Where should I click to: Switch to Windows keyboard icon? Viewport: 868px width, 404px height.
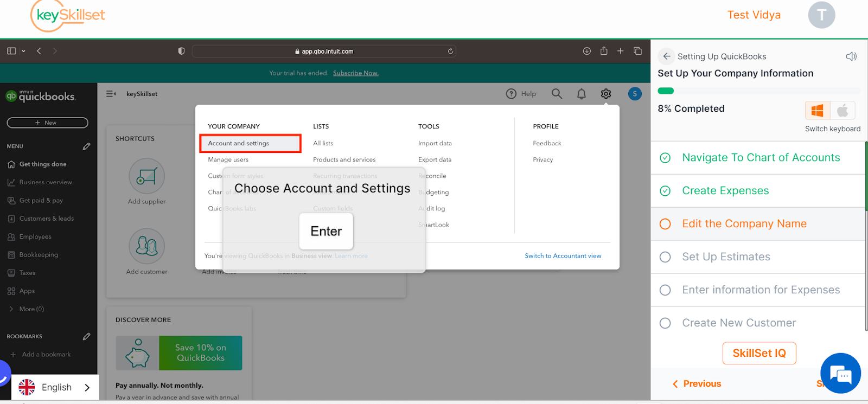(818, 111)
